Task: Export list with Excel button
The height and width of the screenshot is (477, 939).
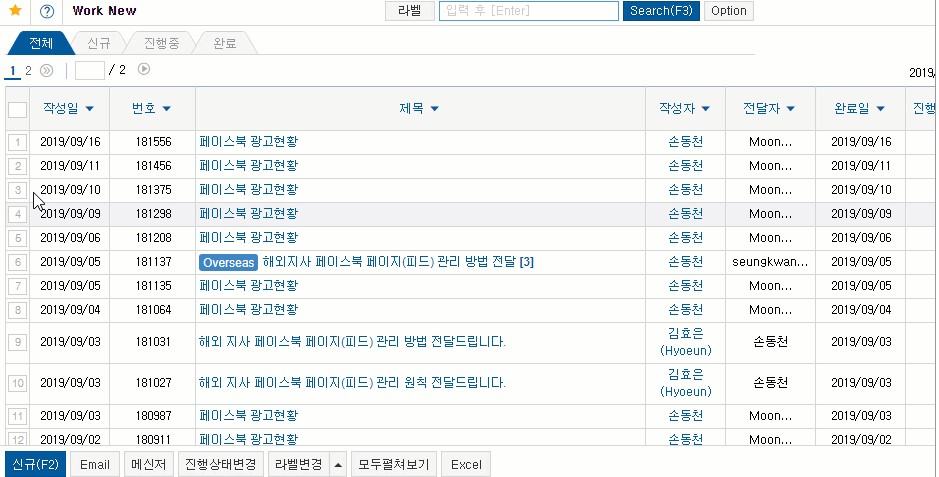Action: click(x=466, y=464)
